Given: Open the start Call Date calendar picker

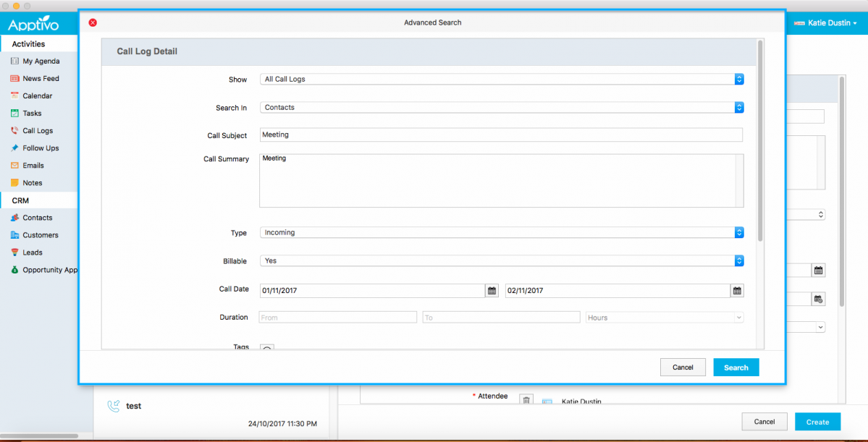Looking at the screenshot, I should pyautogui.click(x=492, y=290).
